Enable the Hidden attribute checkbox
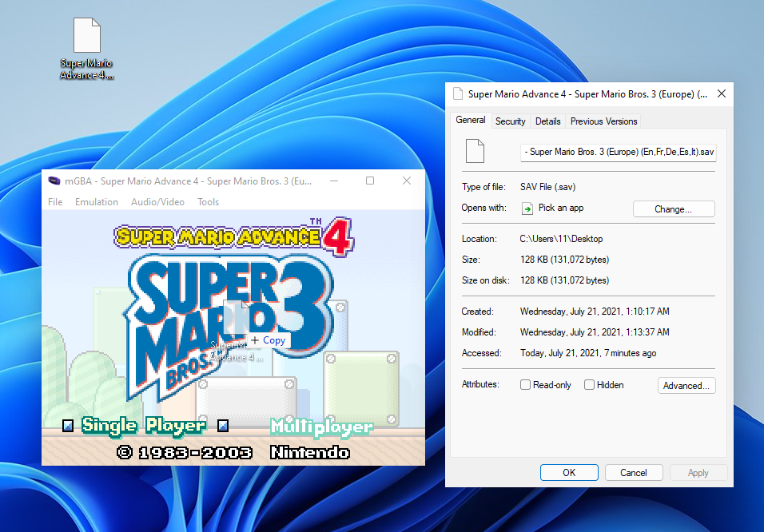 click(x=589, y=385)
